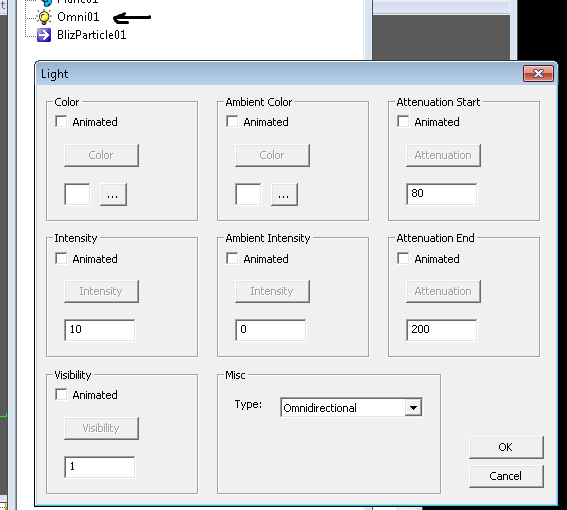This screenshot has height=510, width=567.
Task: Click the Color button in Color group
Action: [x=101, y=155]
